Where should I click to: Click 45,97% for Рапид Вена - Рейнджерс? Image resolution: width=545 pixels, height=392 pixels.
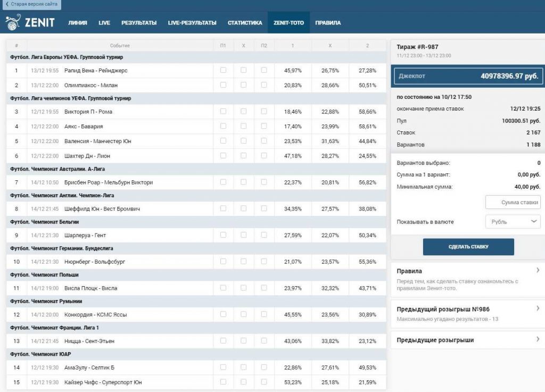(x=293, y=71)
